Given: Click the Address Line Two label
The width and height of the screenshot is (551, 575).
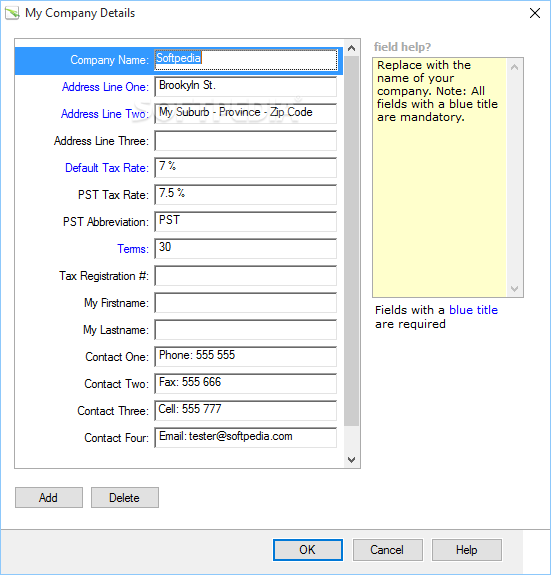Looking at the screenshot, I should [x=105, y=114].
